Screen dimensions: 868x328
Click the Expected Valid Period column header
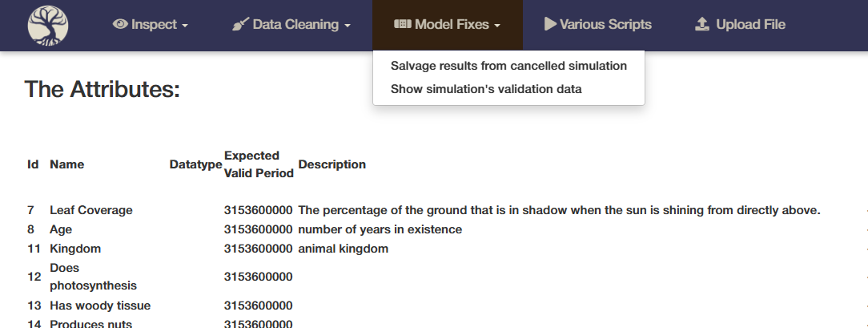pos(259,164)
